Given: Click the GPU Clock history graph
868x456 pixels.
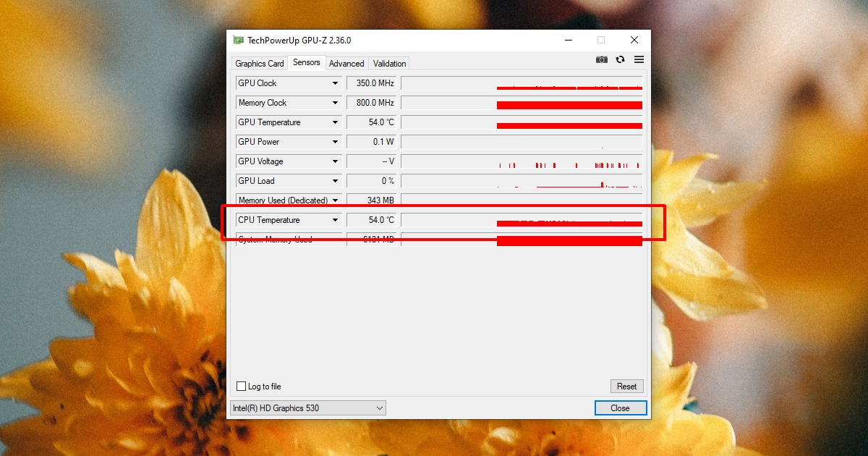Looking at the screenshot, I should click(522, 83).
